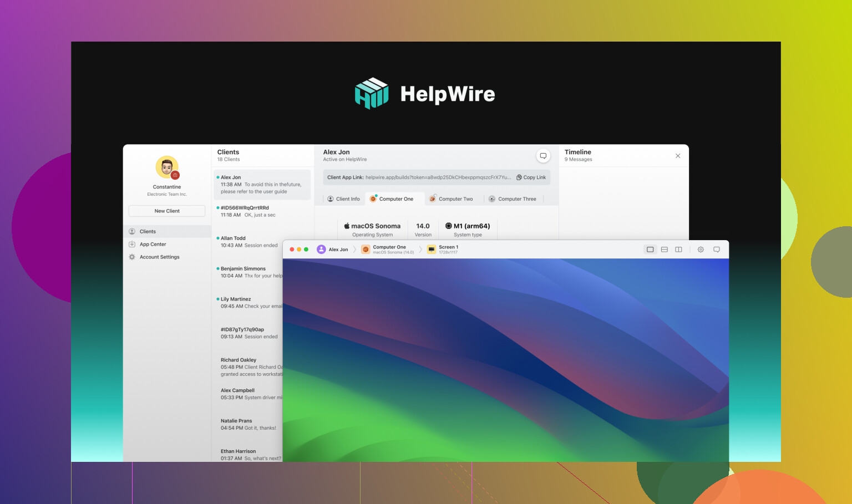Switch to the Computer Two tab
Screen dimensions: 852x504
click(x=451, y=199)
